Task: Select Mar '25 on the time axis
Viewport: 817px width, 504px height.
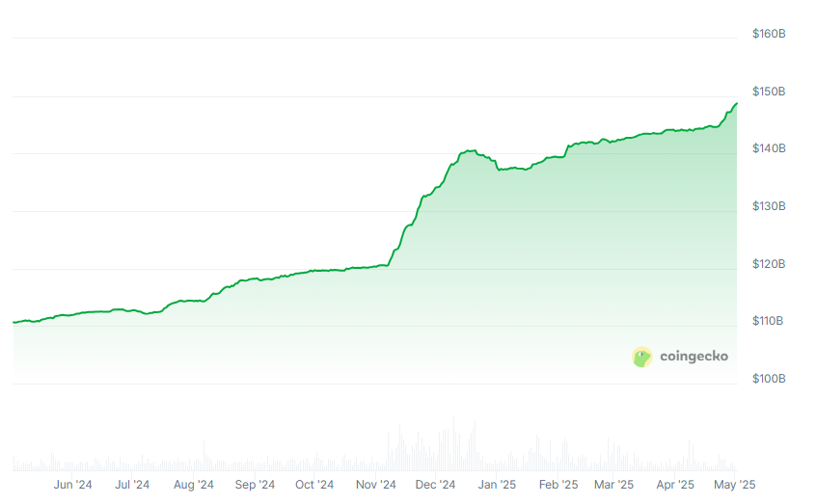Action: pos(613,485)
